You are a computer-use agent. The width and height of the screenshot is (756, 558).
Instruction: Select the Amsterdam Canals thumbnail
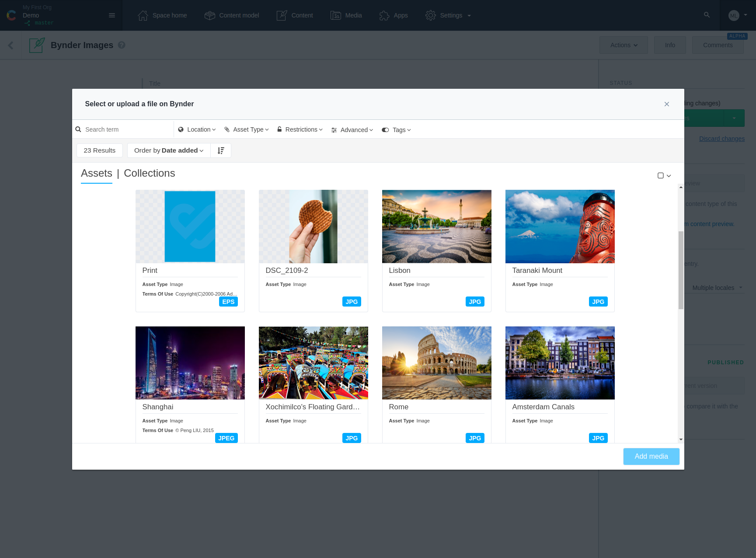[x=560, y=363]
